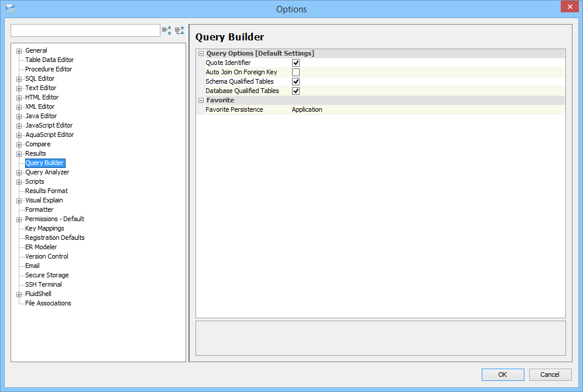The image size is (583, 392).
Task: Close the Options dialog
Action: pyautogui.click(x=570, y=7)
